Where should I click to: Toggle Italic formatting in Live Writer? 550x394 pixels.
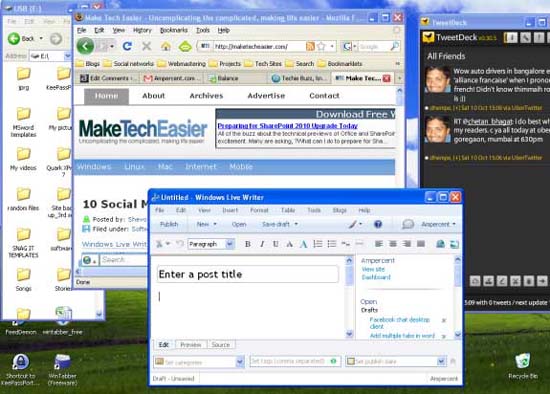(x=262, y=244)
